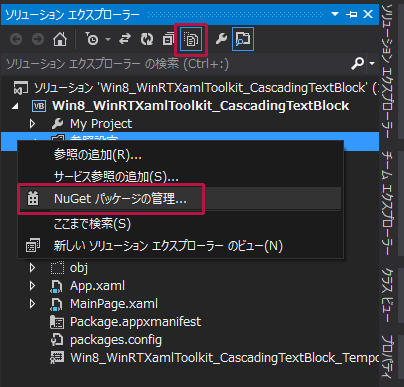
Task: Toggle Show All Files icon
Action: [191, 40]
